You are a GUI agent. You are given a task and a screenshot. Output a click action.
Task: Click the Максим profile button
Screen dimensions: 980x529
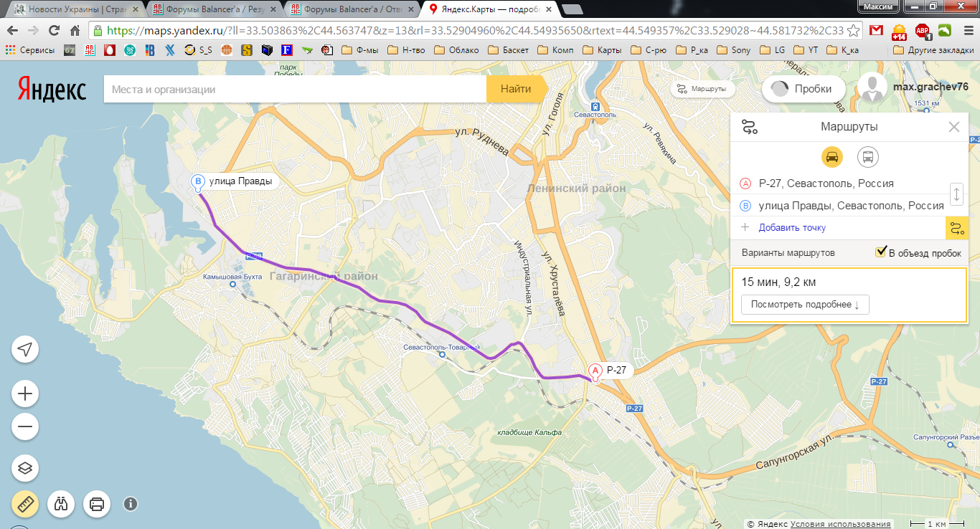coord(878,6)
